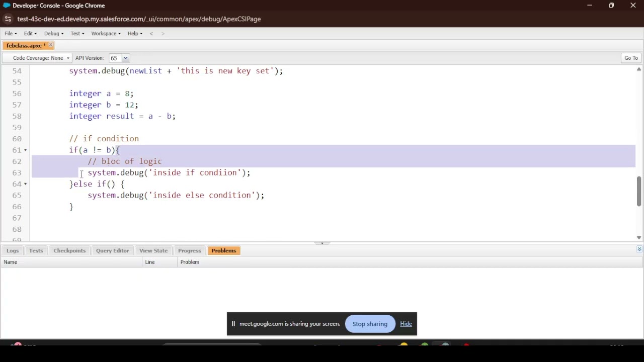The width and height of the screenshot is (644, 362).
Task: Click the 'if(a != b){' code line
Action: tap(94, 150)
